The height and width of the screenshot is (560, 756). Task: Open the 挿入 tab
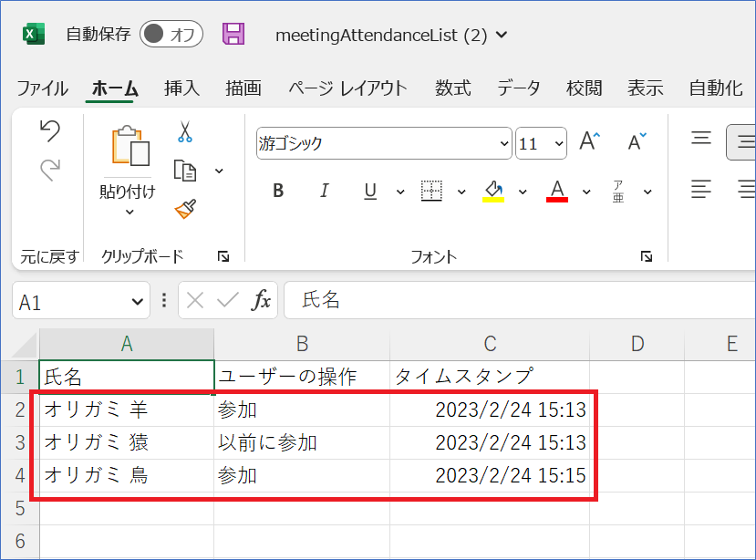click(x=181, y=88)
